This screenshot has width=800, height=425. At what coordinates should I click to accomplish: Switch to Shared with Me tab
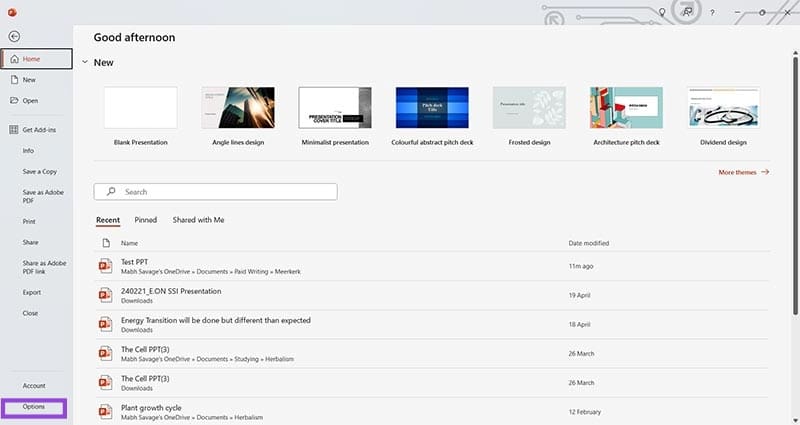click(198, 220)
